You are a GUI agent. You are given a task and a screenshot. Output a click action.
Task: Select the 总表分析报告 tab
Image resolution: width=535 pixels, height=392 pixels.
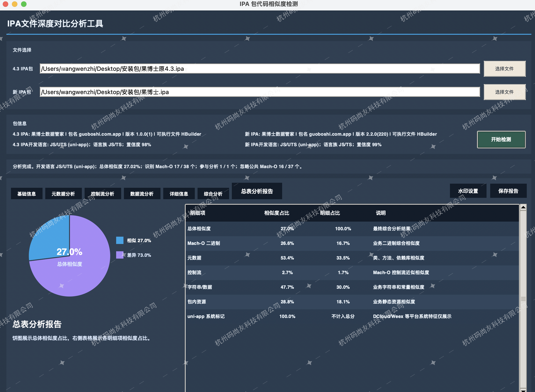pos(257,191)
